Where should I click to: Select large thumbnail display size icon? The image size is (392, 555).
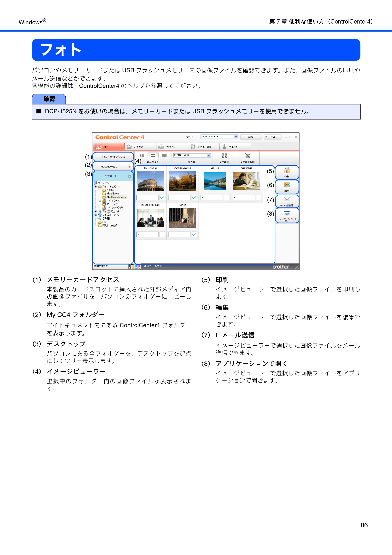[164, 155]
